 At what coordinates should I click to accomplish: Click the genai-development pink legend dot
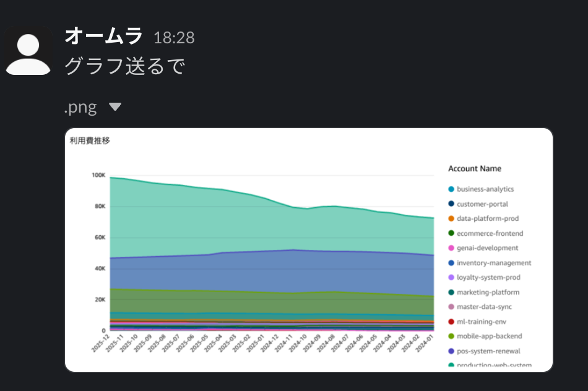(x=452, y=247)
